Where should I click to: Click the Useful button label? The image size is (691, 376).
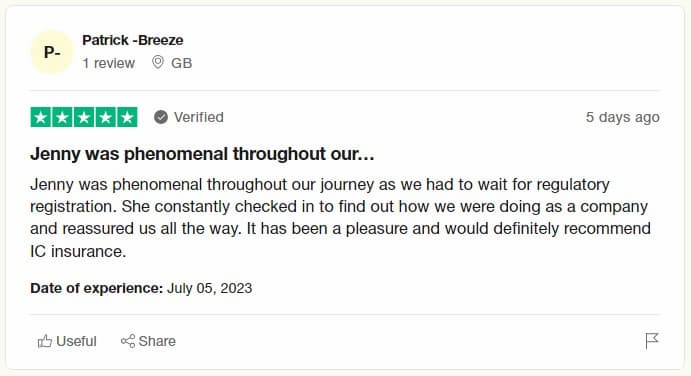pyautogui.click(x=76, y=341)
